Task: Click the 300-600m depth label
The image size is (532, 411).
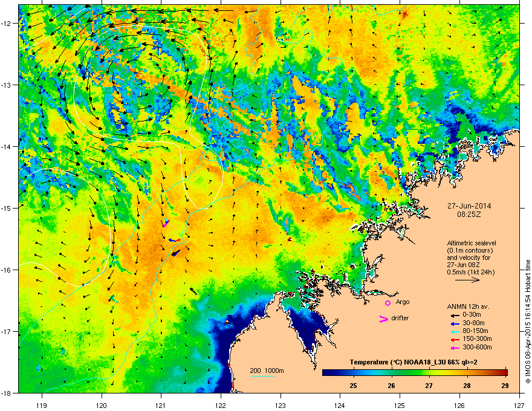Action: (x=477, y=347)
